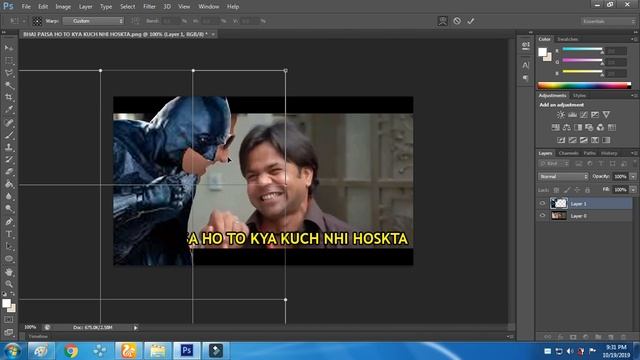Viewport: 640px width, 360px height.
Task: Open the Layers panel options menu
Action: coord(635,153)
